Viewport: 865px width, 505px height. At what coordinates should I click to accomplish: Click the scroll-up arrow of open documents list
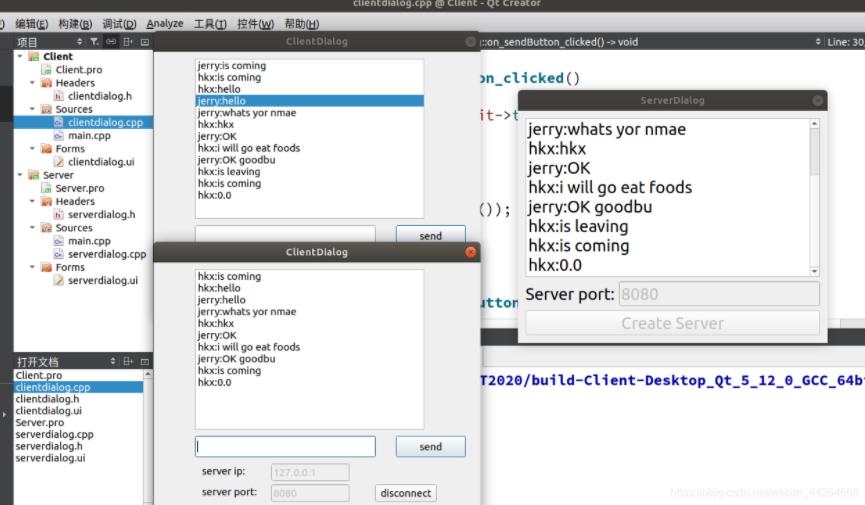click(x=148, y=374)
